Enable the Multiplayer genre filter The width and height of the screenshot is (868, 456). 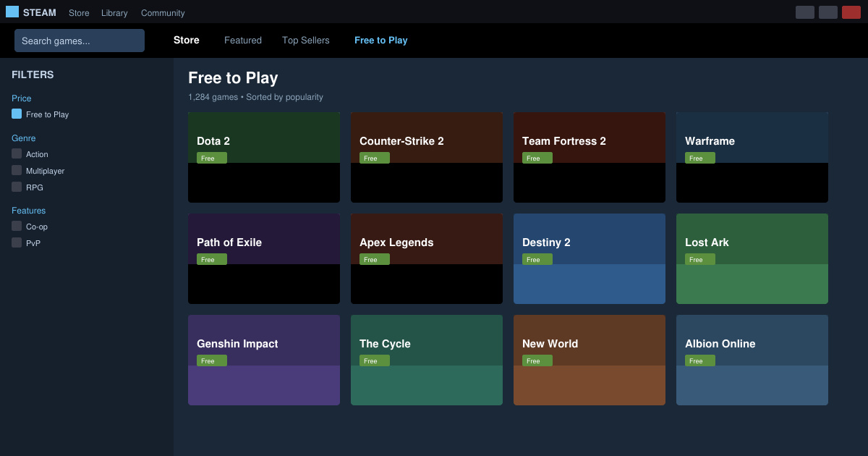(17, 170)
